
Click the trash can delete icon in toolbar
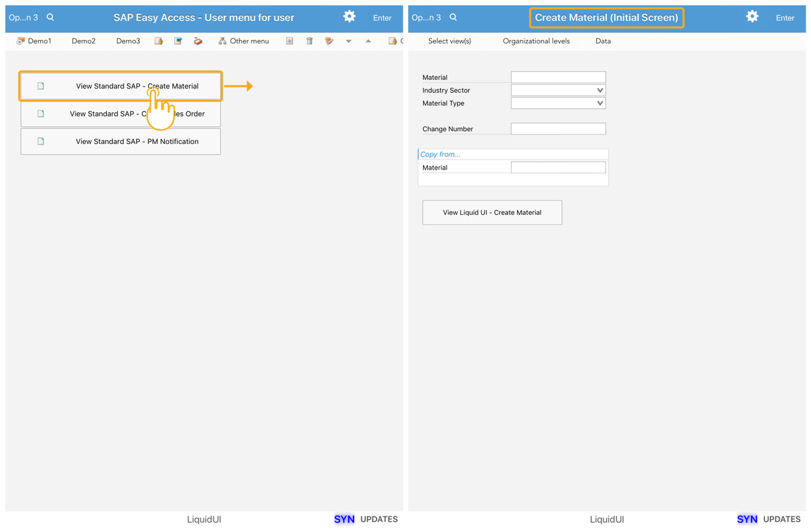coord(310,41)
